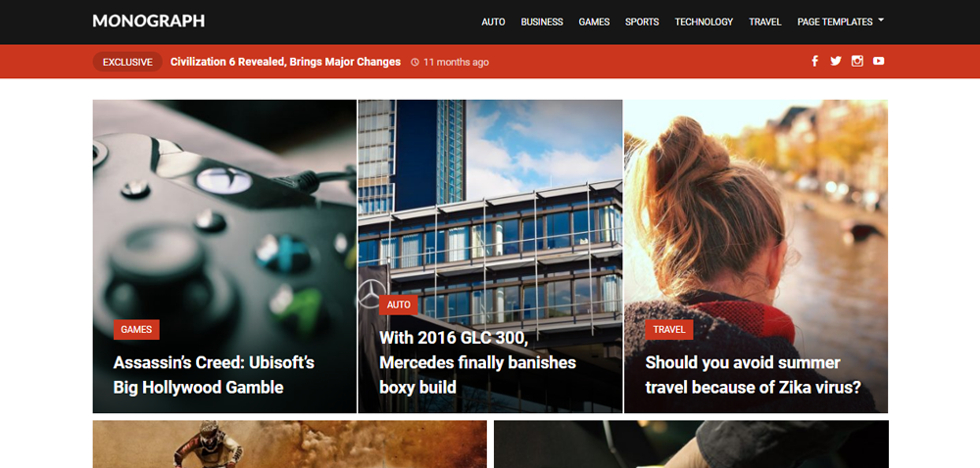Click the GAMES category tag
The image size is (980, 468).
coord(136,330)
